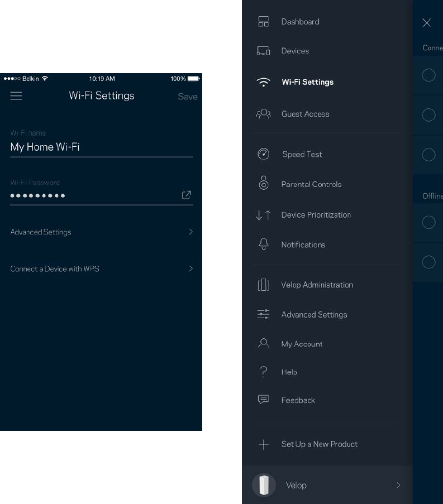Open Help menu entry

click(289, 372)
